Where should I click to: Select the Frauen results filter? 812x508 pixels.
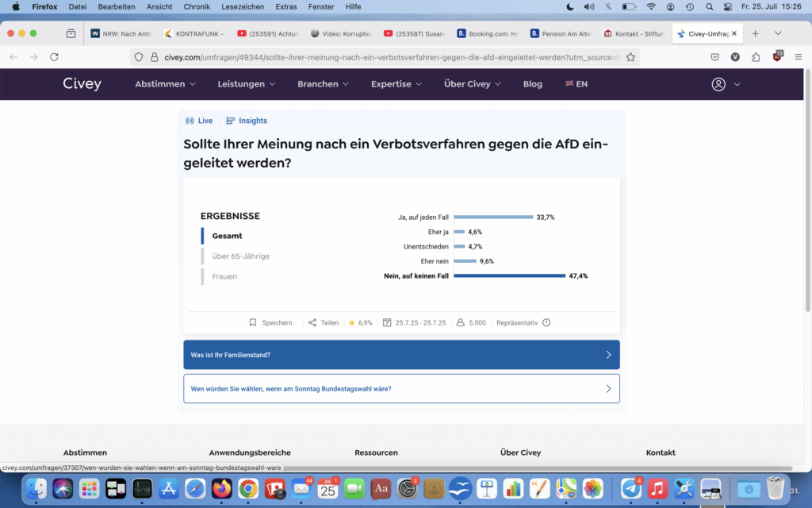[x=224, y=276]
